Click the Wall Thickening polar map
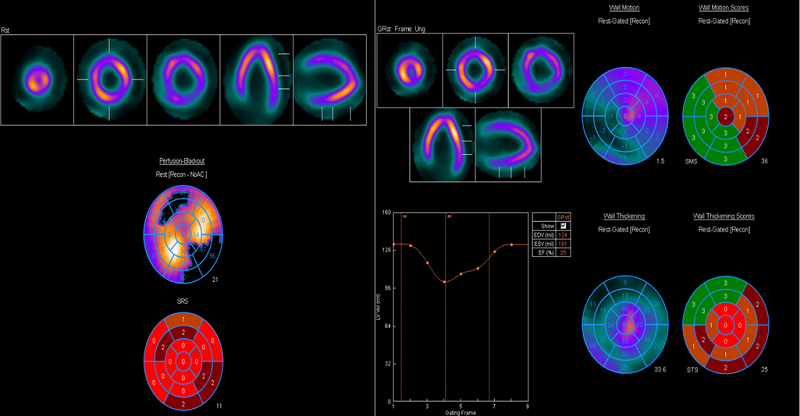Screen dimensions: 800x416 (627, 325)
